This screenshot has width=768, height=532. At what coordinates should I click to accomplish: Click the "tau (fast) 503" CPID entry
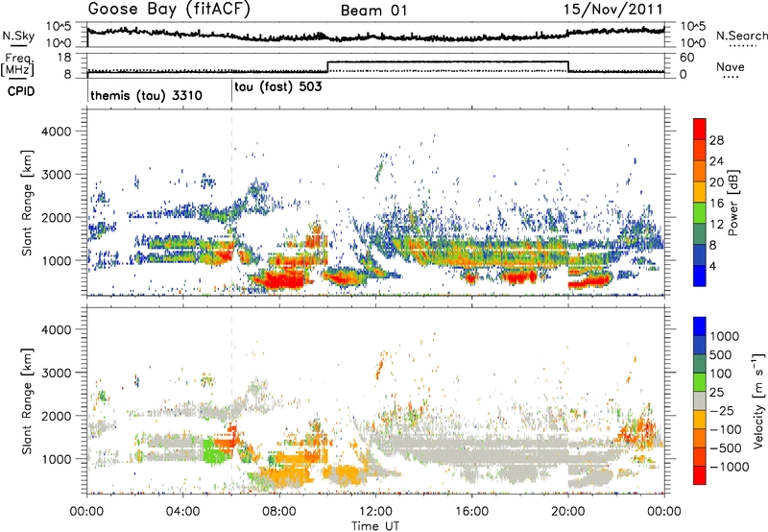pyautogui.click(x=278, y=87)
